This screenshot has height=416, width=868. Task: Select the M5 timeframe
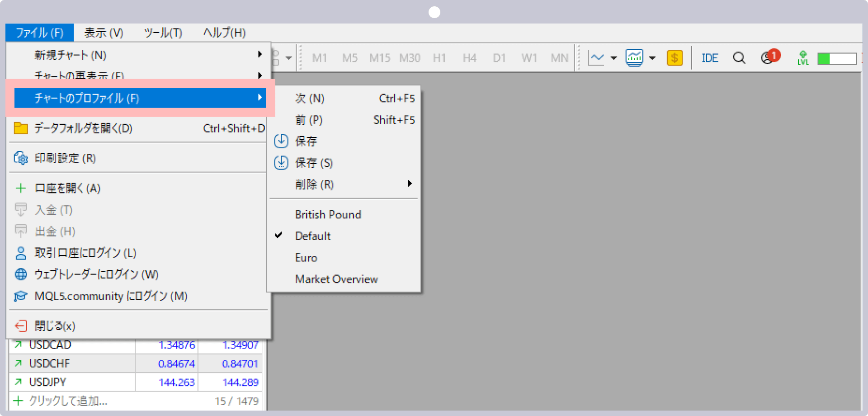[x=349, y=58]
